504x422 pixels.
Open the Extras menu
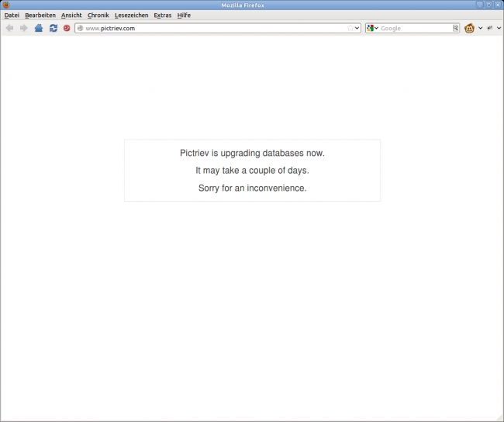(x=163, y=15)
